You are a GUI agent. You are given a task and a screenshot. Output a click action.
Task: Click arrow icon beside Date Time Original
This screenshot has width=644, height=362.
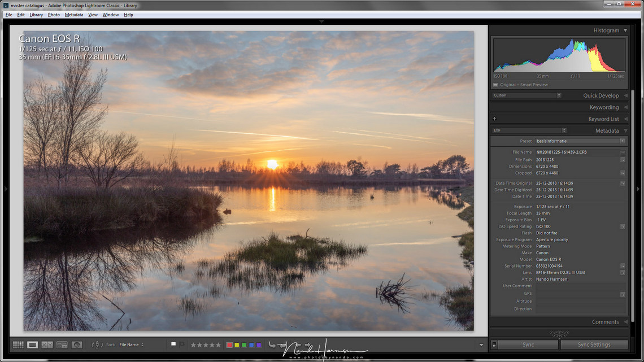[x=623, y=183]
